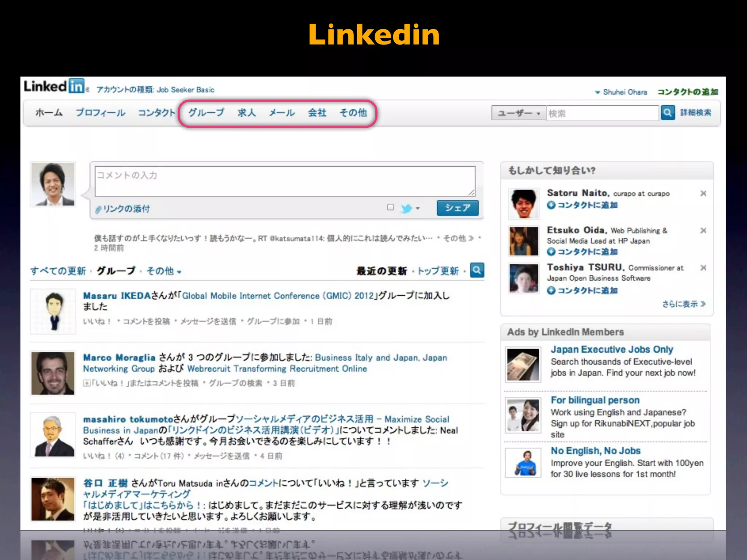The width and height of the screenshot is (747, 560).
Task: Open the Shuhei Ohara account dropdown
Action: pos(621,92)
